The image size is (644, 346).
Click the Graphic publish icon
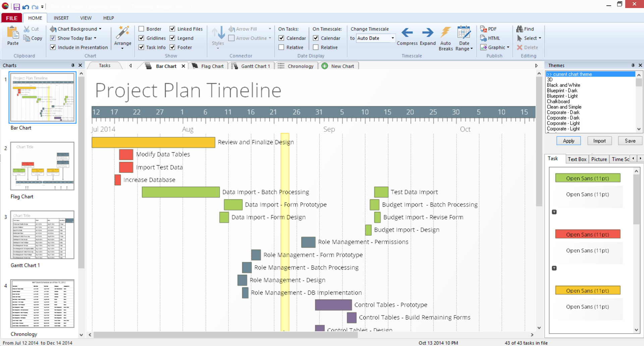point(494,47)
